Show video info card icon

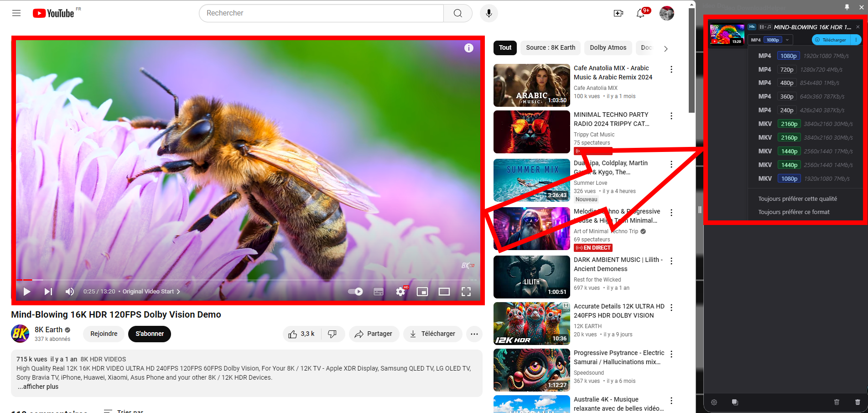(469, 48)
